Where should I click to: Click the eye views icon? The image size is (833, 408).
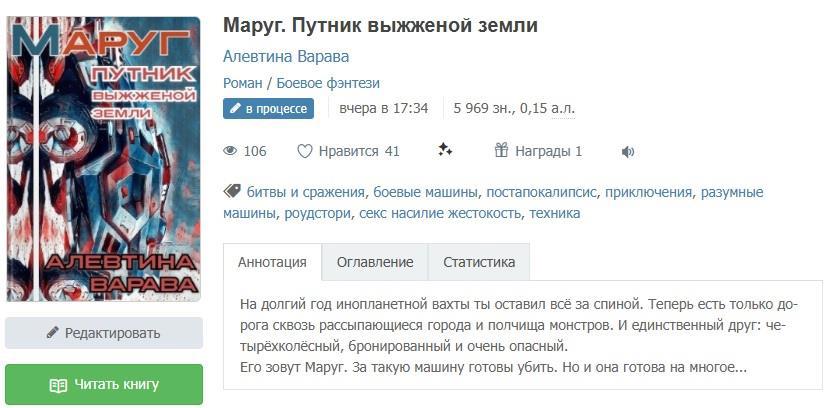[230, 151]
